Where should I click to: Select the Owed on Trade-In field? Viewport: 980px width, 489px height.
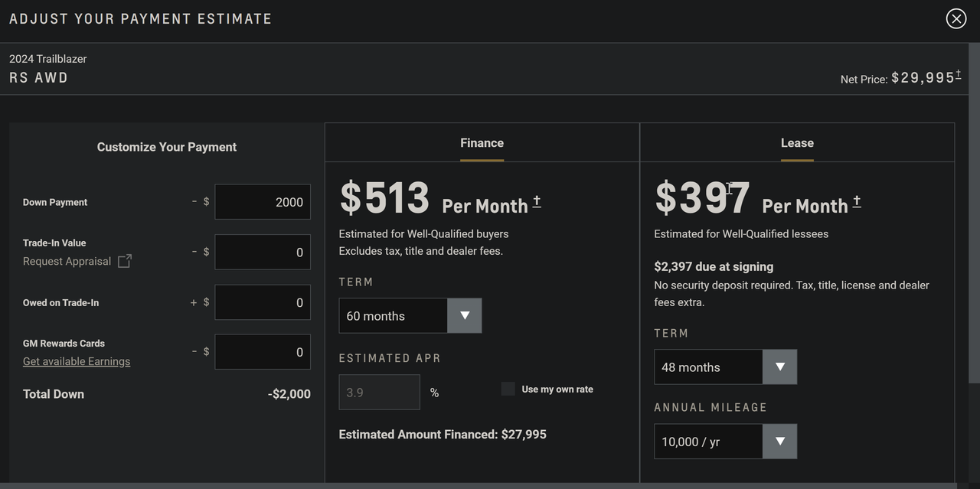coord(263,302)
